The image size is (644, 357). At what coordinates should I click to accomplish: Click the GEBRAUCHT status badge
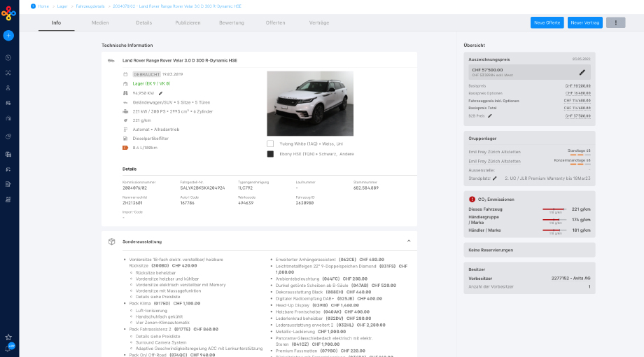(x=146, y=74)
